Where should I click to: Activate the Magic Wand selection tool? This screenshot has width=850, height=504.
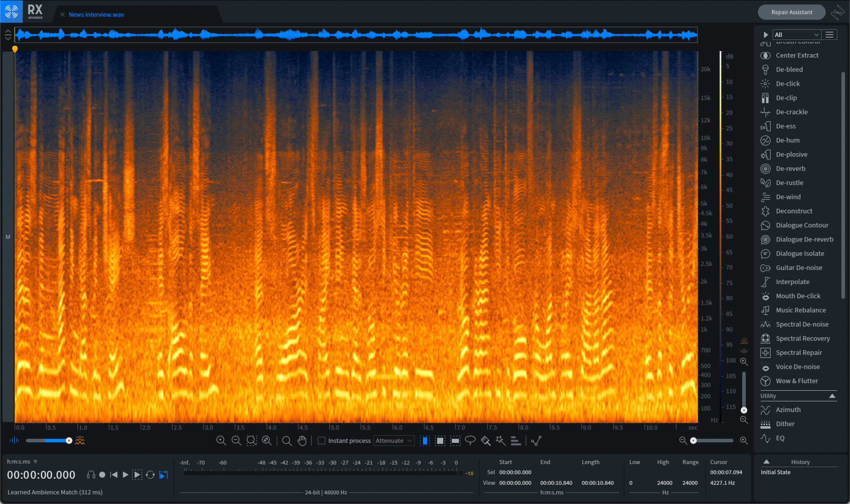[x=500, y=441]
